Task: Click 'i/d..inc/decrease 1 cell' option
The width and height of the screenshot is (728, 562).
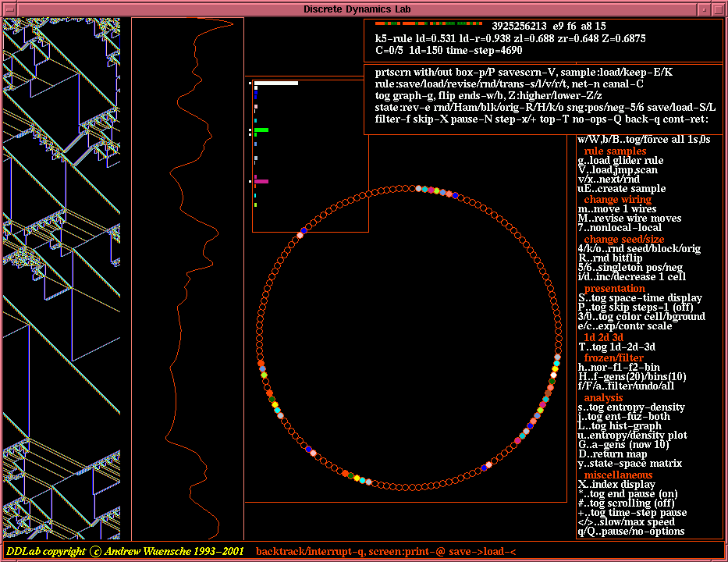Action: click(632, 276)
